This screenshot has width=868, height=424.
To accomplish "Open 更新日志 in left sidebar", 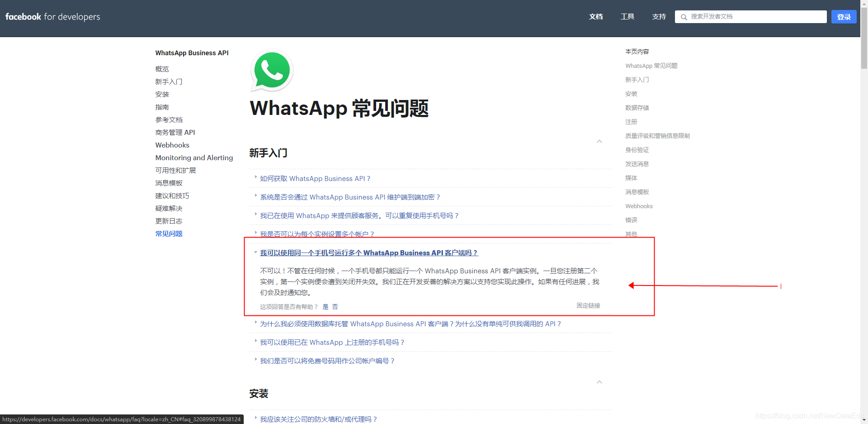I will click(x=169, y=221).
